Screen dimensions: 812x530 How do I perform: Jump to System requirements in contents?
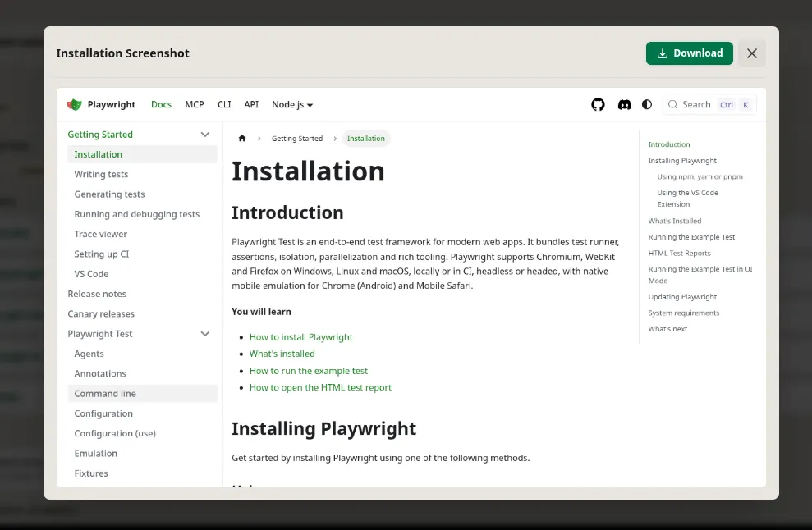point(684,313)
